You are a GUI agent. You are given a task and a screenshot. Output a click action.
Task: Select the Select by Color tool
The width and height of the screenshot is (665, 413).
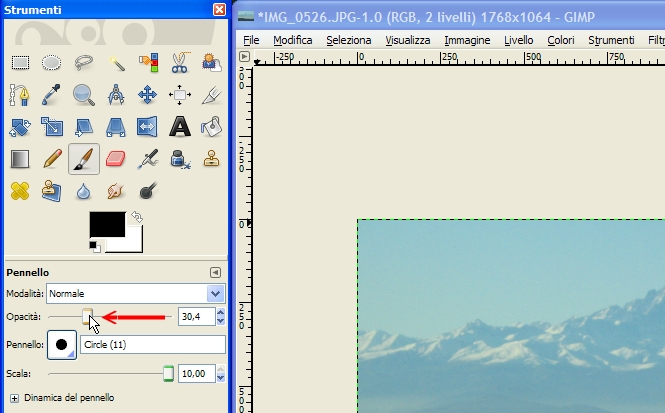[148, 63]
